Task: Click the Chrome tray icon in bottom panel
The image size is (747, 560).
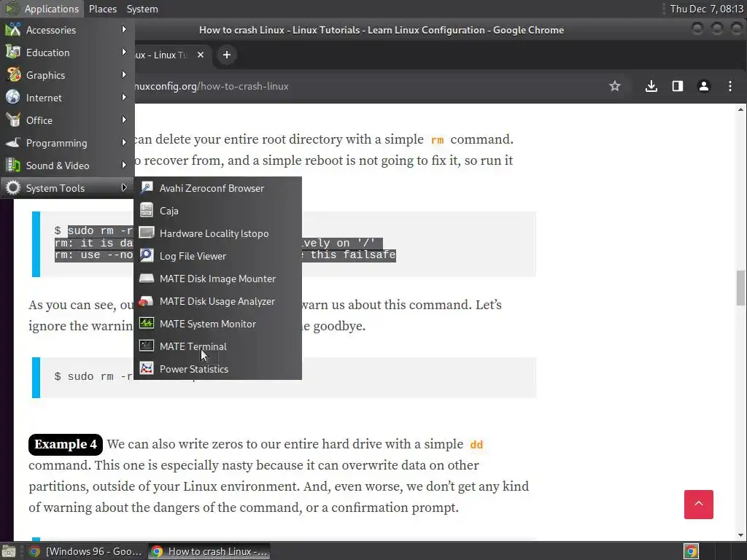Action: point(691,551)
